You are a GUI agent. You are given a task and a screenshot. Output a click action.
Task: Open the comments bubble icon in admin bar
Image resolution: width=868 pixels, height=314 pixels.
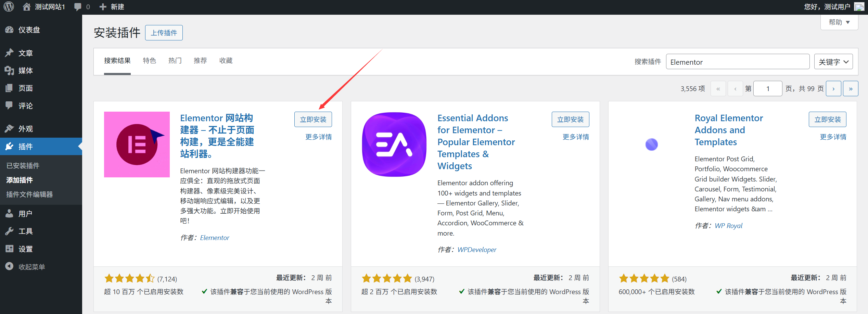tap(78, 7)
